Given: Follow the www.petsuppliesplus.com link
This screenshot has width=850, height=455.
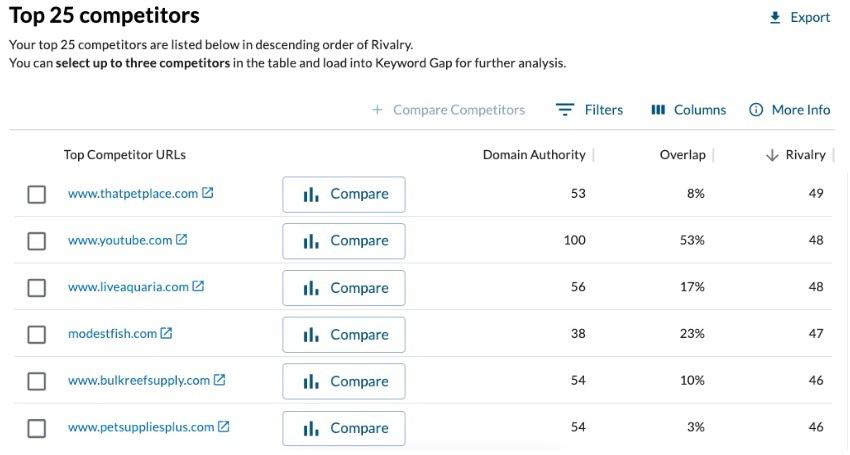Looking at the screenshot, I should coord(141,427).
